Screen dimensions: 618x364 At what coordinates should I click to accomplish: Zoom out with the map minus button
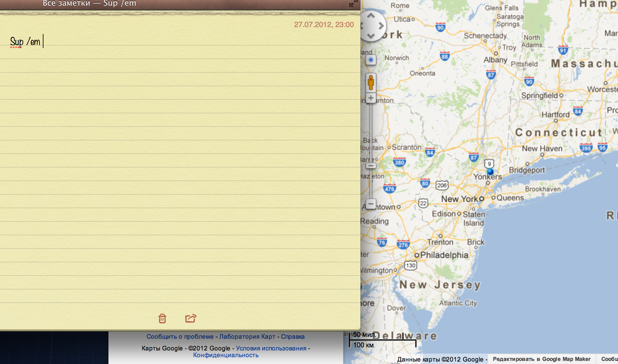tap(371, 204)
